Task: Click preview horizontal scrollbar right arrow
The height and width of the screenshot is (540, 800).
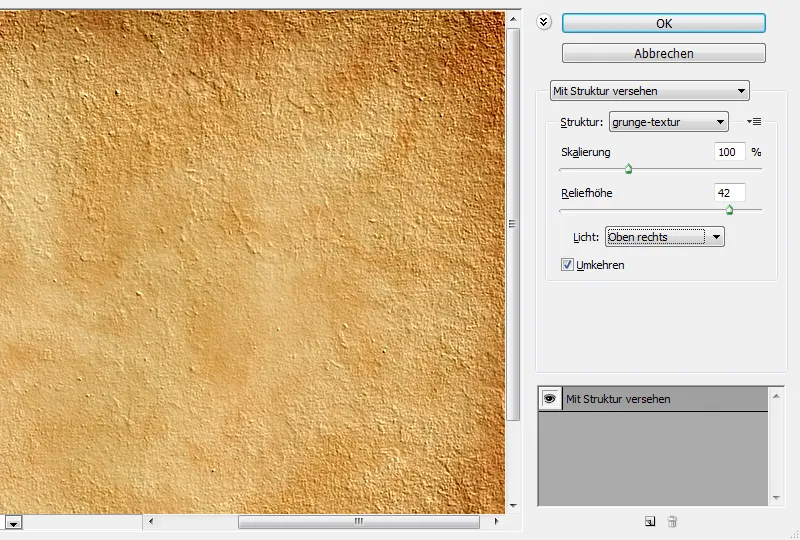Action: [x=496, y=521]
